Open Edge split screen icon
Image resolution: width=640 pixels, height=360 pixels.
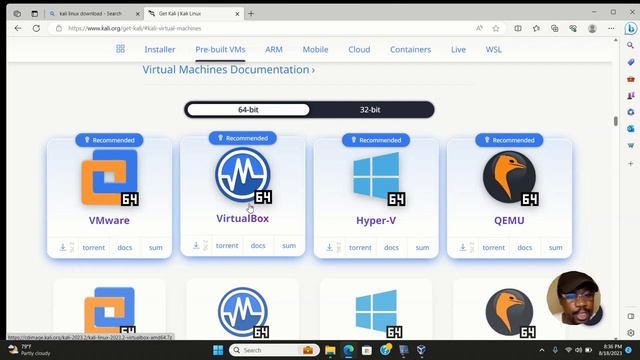pyautogui.click(x=518, y=28)
